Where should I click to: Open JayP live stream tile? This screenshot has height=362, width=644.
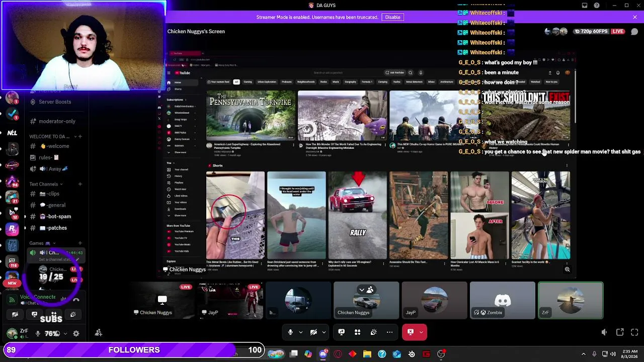point(230,300)
